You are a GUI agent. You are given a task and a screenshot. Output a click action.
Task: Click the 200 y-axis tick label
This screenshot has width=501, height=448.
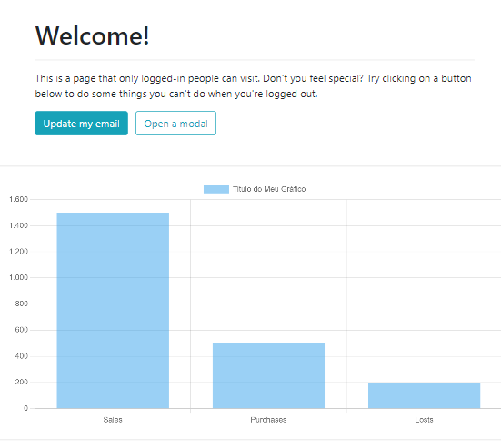pyautogui.click(x=22, y=382)
